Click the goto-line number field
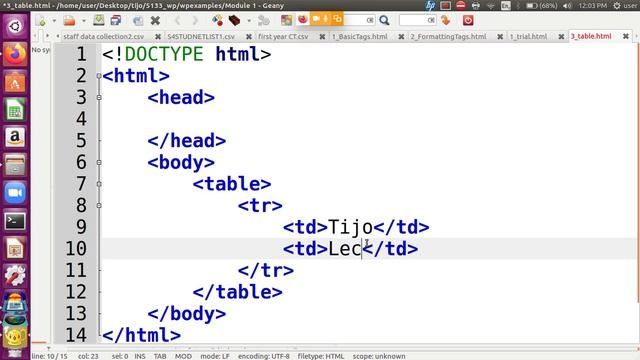The height and width of the screenshot is (360, 640). click(x=417, y=20)
